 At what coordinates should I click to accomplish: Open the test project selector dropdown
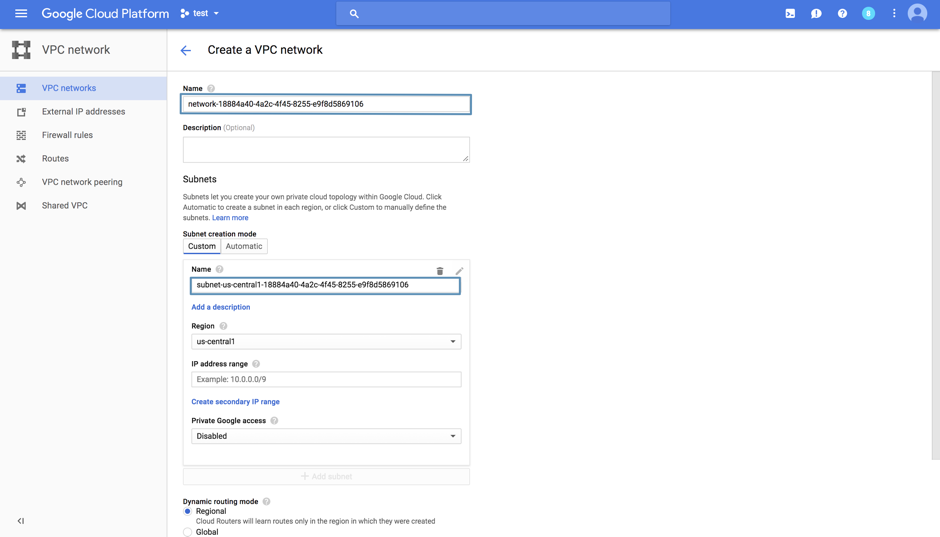[200, 14]
